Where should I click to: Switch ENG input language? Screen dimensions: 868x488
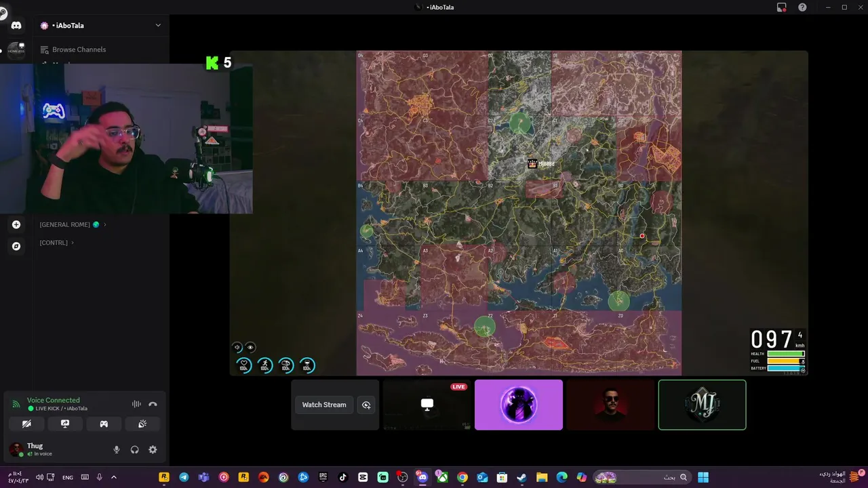[x=68, y=477]
